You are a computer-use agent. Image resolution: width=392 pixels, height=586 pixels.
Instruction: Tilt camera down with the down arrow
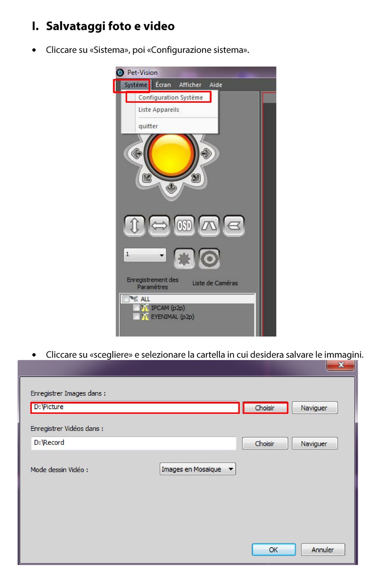click(171, 189)
